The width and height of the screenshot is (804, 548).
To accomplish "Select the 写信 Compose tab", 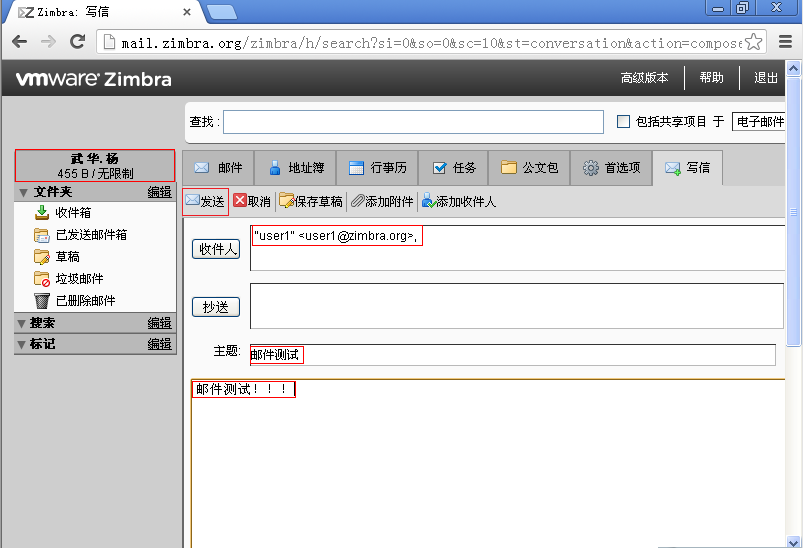I will (x=688, y=168).
